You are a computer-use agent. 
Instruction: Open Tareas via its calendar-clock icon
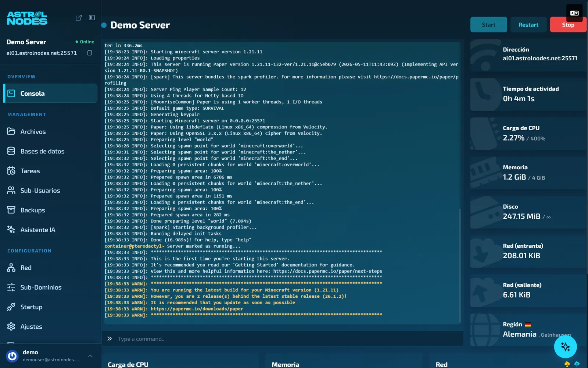[11, 171]
